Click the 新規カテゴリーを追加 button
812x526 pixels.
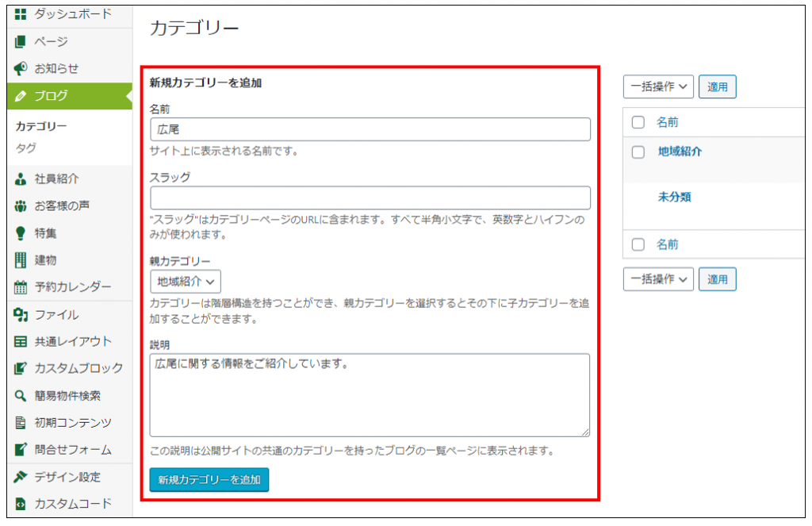point(209,480)
